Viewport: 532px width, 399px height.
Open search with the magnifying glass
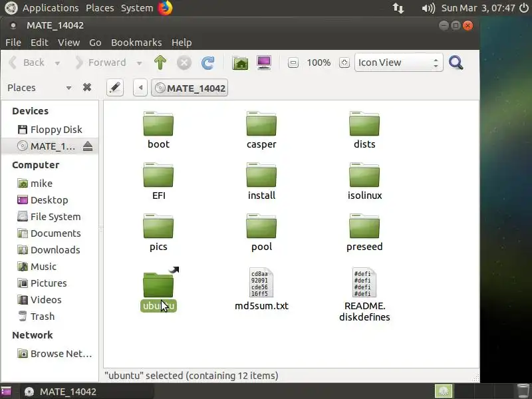(456, 63)
